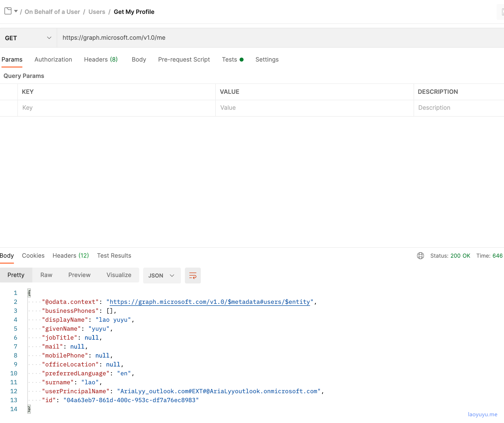Click the "mobilePhone" key

point(65,355)
